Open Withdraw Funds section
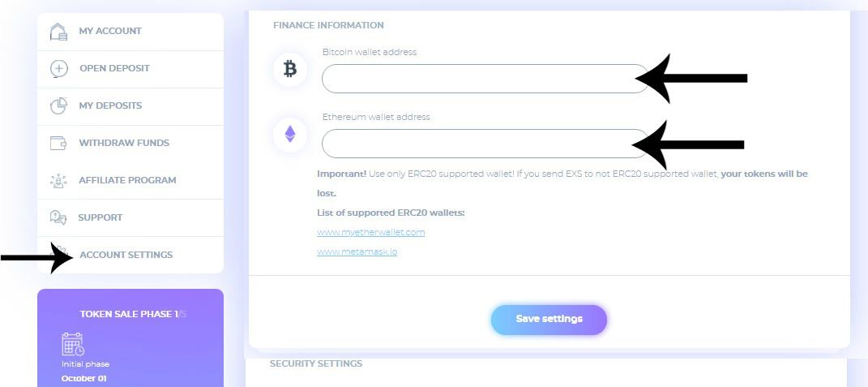The height and width of the screenshot is (387, 868). 130,143
